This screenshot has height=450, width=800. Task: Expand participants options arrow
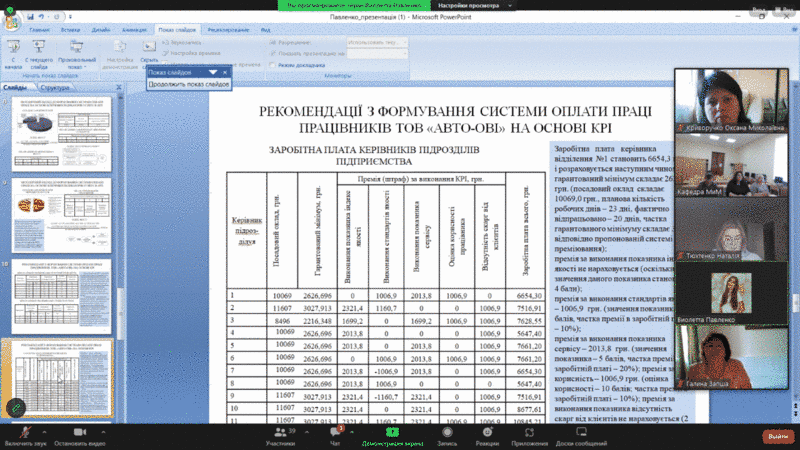(307, 432)
